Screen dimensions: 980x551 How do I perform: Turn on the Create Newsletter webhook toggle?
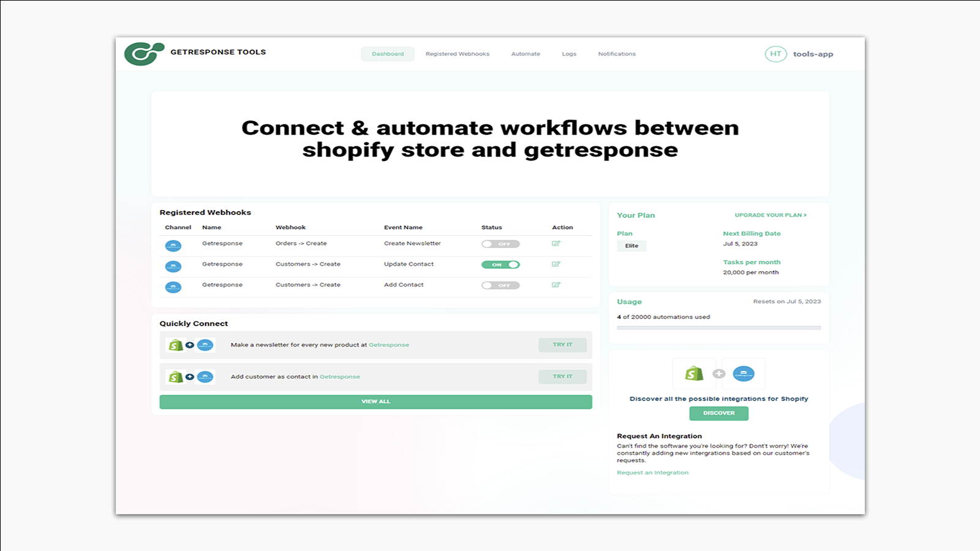[x=500, y=244]
